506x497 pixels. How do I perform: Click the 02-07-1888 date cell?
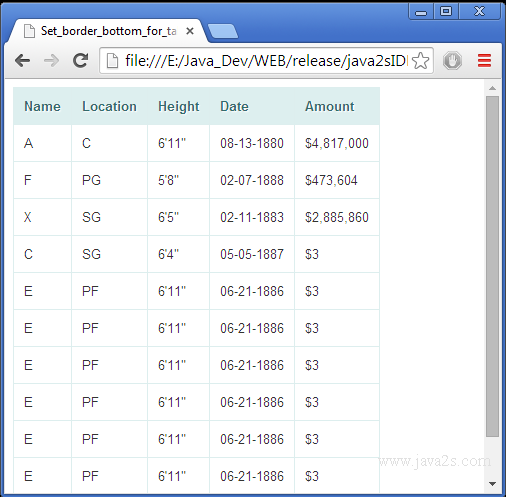click(252, 180)
